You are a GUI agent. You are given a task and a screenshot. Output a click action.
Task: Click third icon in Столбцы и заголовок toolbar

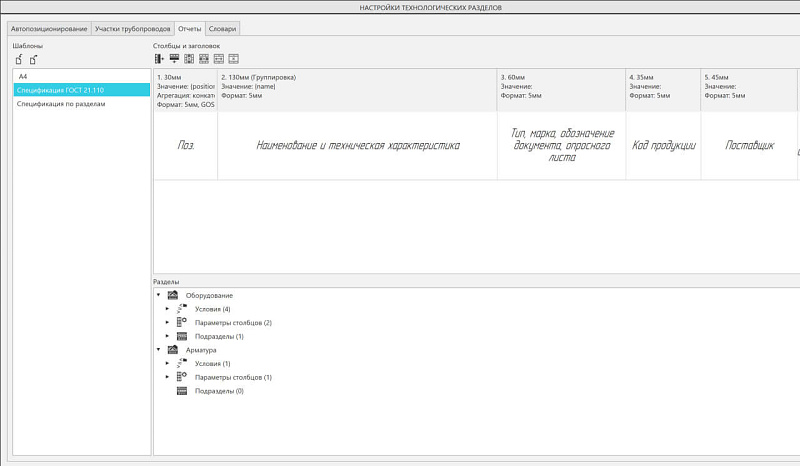[189, 59]
